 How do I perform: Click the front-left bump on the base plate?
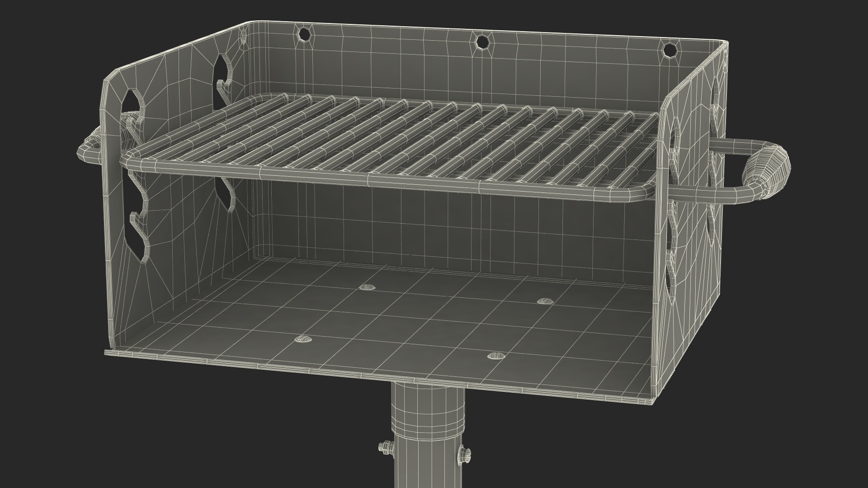[303, 339]
